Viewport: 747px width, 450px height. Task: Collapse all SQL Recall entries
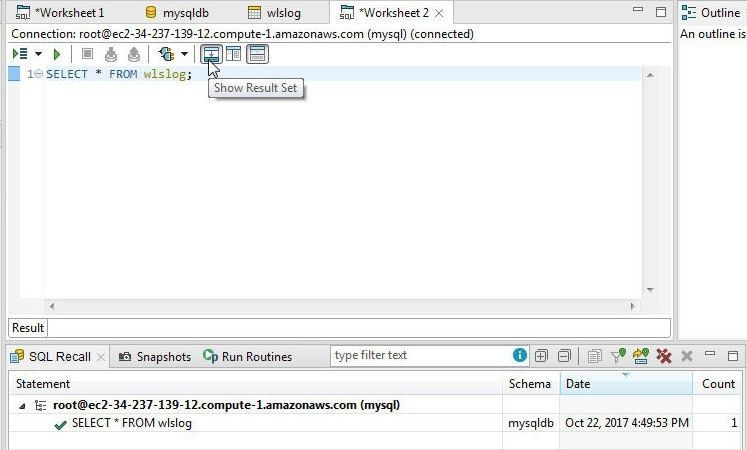tap(564, 356)
